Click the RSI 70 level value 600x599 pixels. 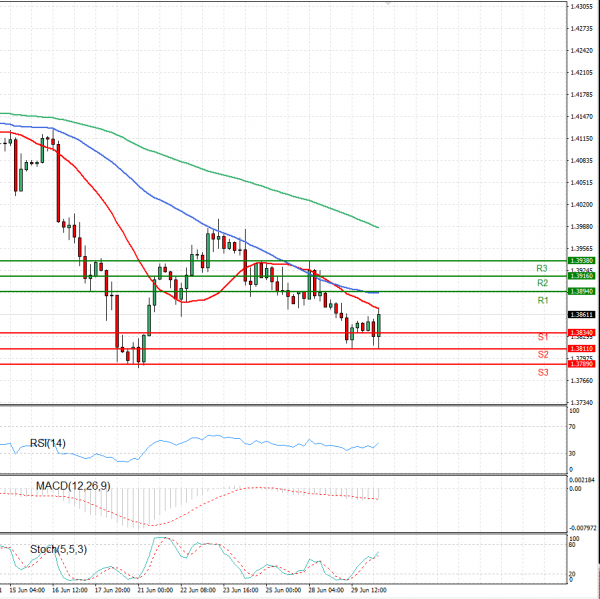[x=572, y=427]
